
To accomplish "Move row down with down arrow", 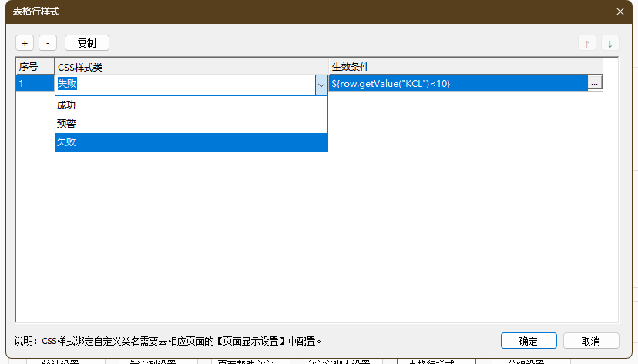I will (x=609, y=43).
